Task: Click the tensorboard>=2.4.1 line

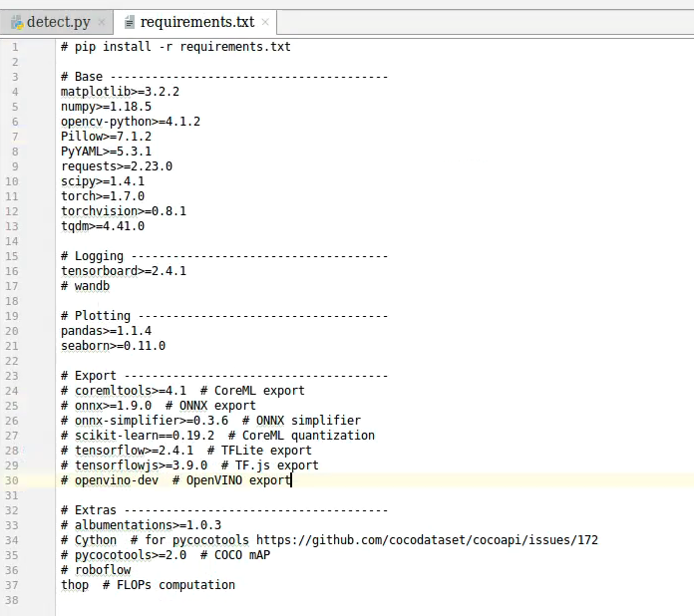Action: pyautogui.click(x=124, y=271)
